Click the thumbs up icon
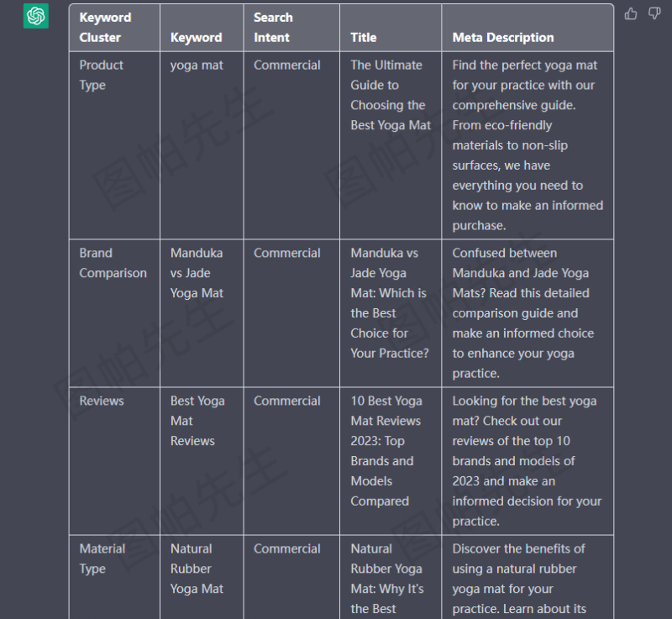Screen dimensions: 672x619 [631, 13]
